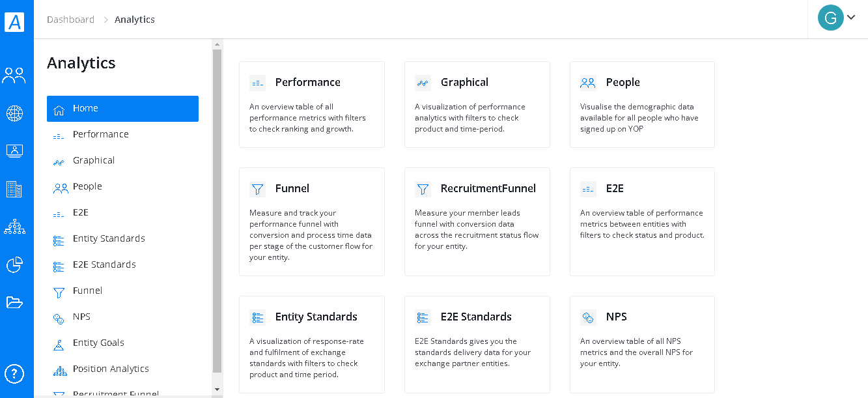Open the help question mark icon
868x398 pixels.
(x=14, y=374)
